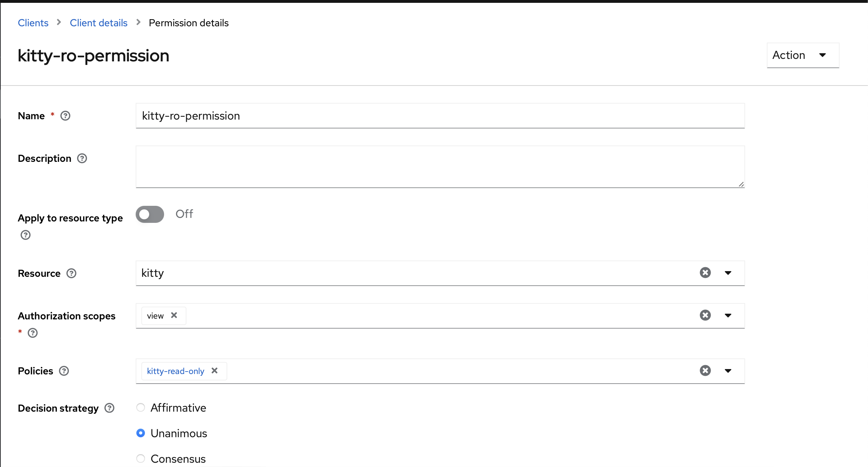Click help icon for Authorization scopes
This screenshot has height=467, width=868.
point(33,333)
